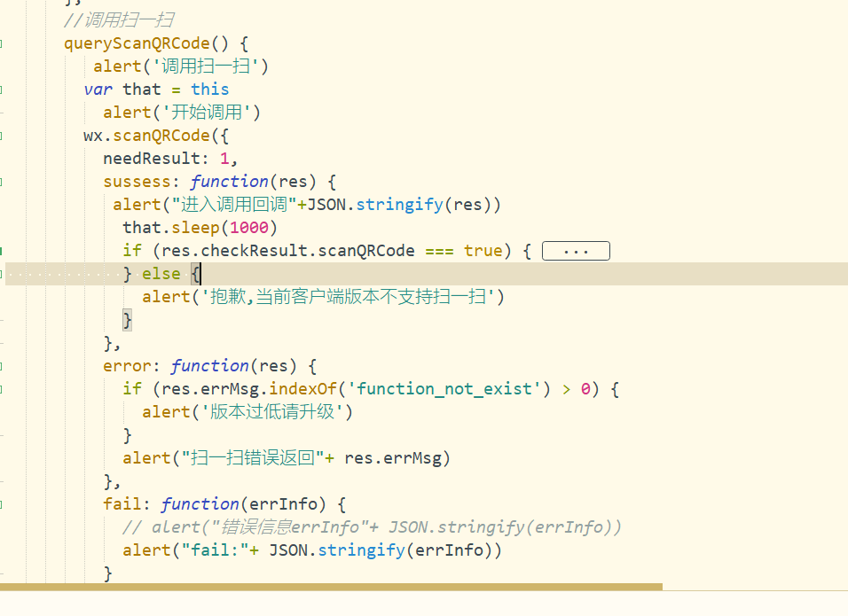Image resolution: width=848 pixels, height=616 pixels.
Task: Click 'res.checkResult.scanQRCode' expression
Action: pyautogui.click(x=287, y=251)
